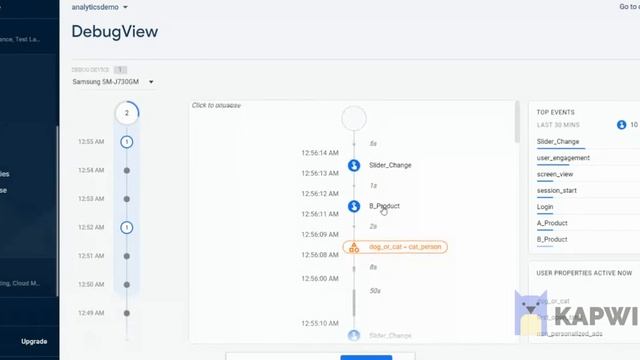Open Login in Top Events

[545, 207]
